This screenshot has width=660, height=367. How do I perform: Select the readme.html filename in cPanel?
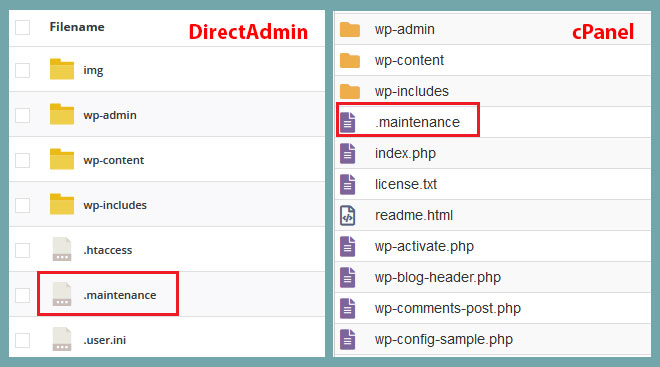pyautogui.click(x=414, y=215)
